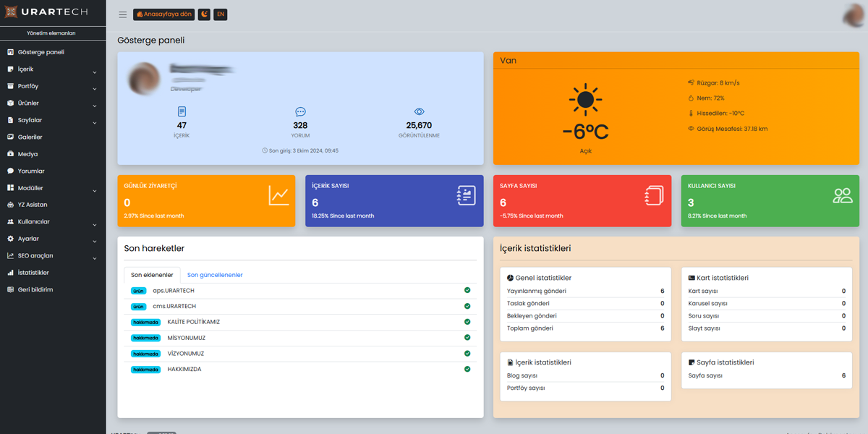
Task: Select the Son eklenenler tab
Action: pos(152,275)
